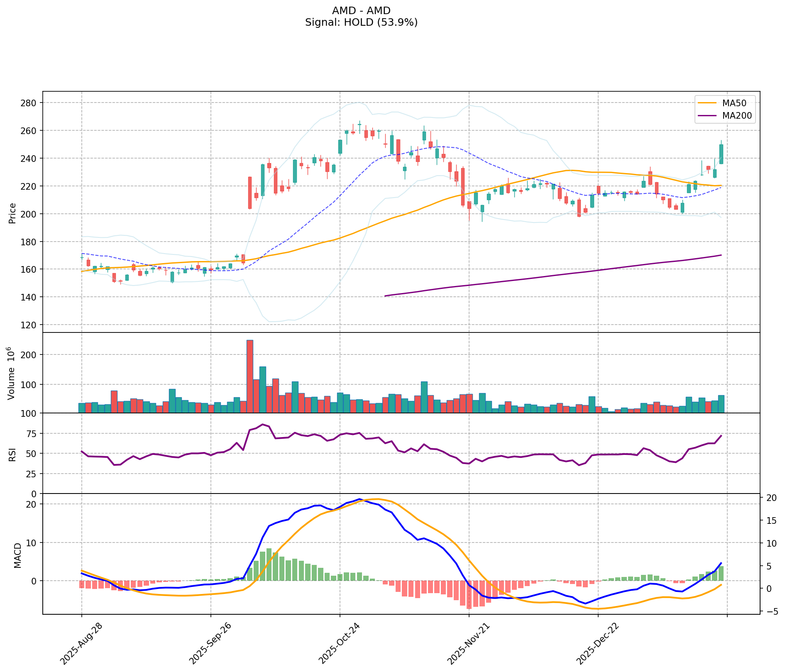Click the 'Signal: HOLD (53.9%)' subtitle
Viewport: 785px width, 672px height.
pos(361,22)
